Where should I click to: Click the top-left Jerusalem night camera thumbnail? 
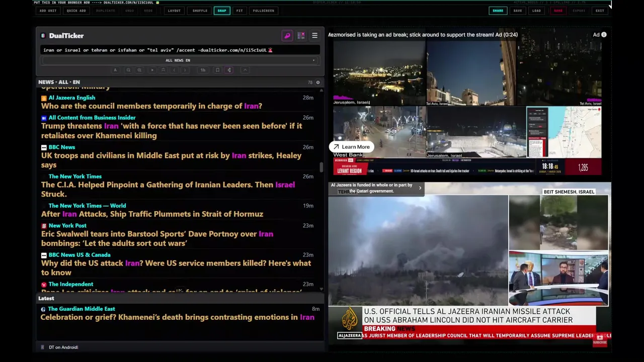point(379,73)
